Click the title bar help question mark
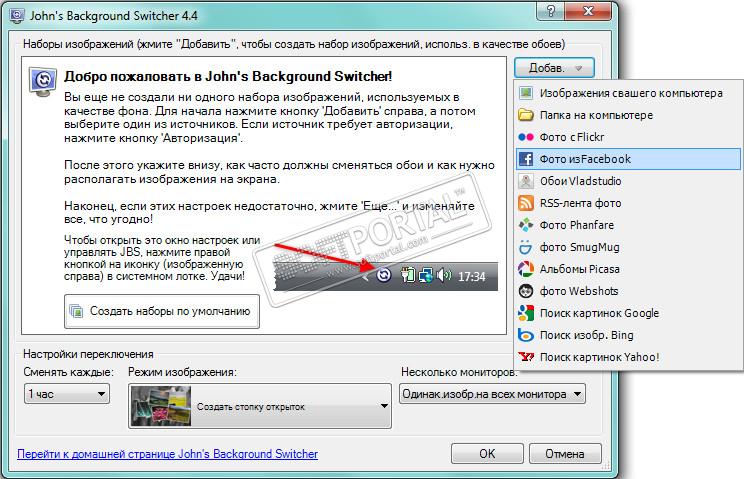 pos(550,10)
